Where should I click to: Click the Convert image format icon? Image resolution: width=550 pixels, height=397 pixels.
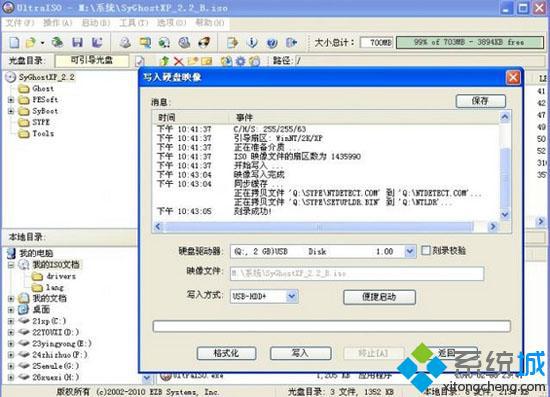164,43
